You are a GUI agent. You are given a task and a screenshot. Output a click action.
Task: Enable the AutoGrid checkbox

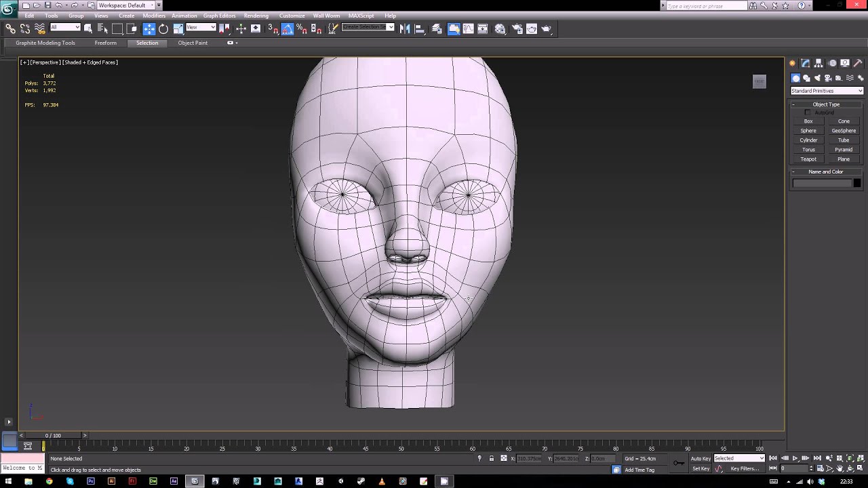tap(808, 113)
